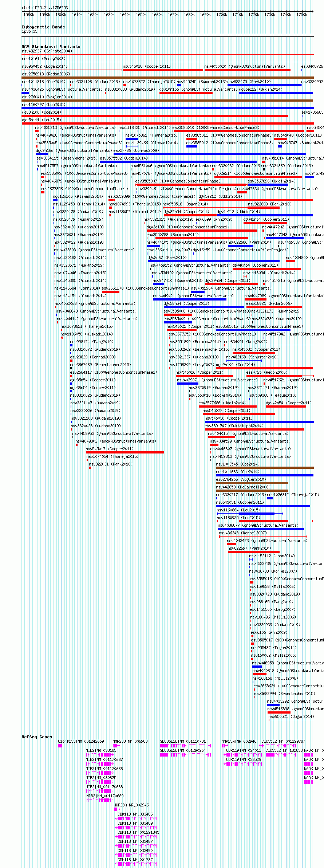Open gene CDK11A|NM_033529
The width and height of the screenshot is (324, 868).
(244, 759)
